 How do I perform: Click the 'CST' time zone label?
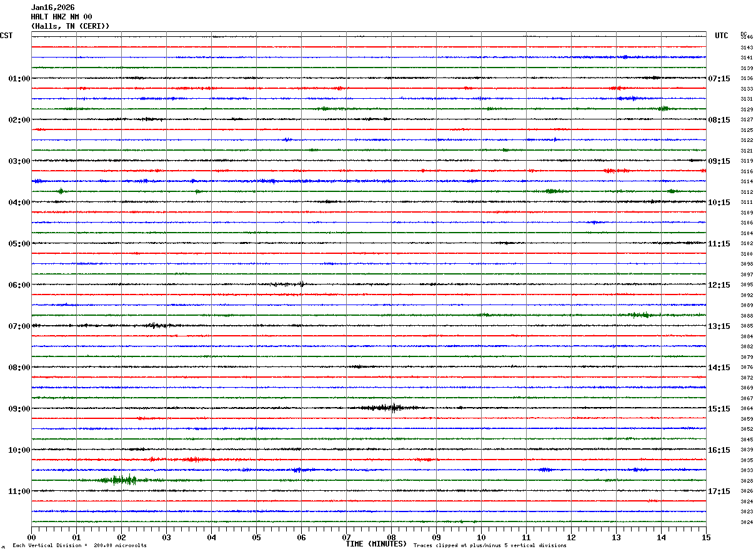click(6, 36)
